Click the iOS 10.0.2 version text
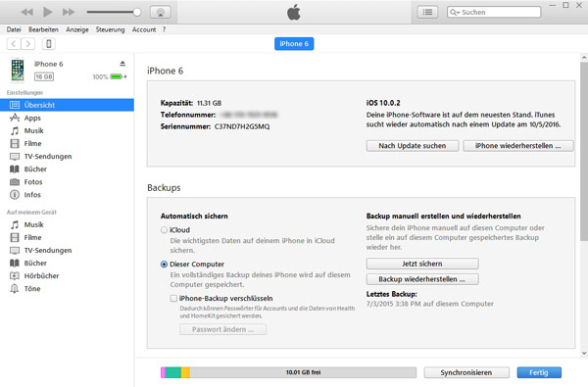This screenshot has width=588, height=387. [383, 103]
